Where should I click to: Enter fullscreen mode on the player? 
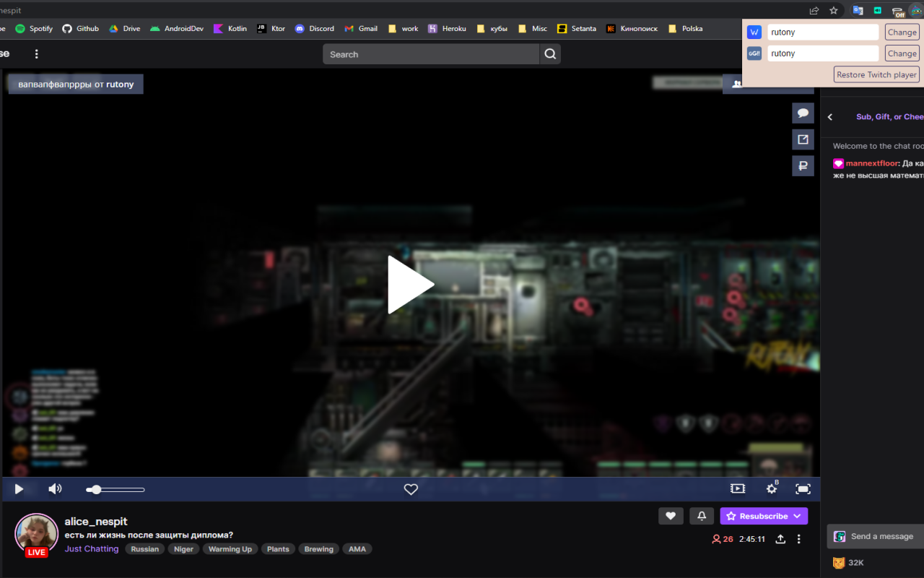pyautogui.click(x=803, y=489)
